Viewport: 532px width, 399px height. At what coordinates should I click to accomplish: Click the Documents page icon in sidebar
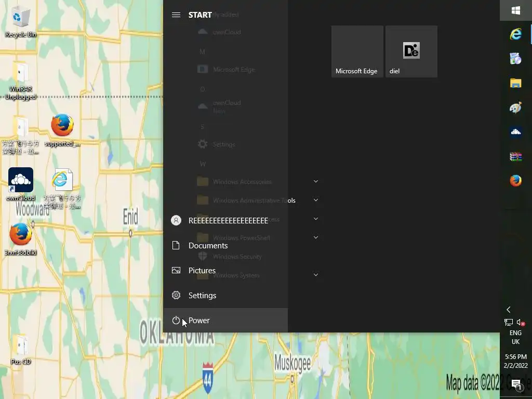176,245
